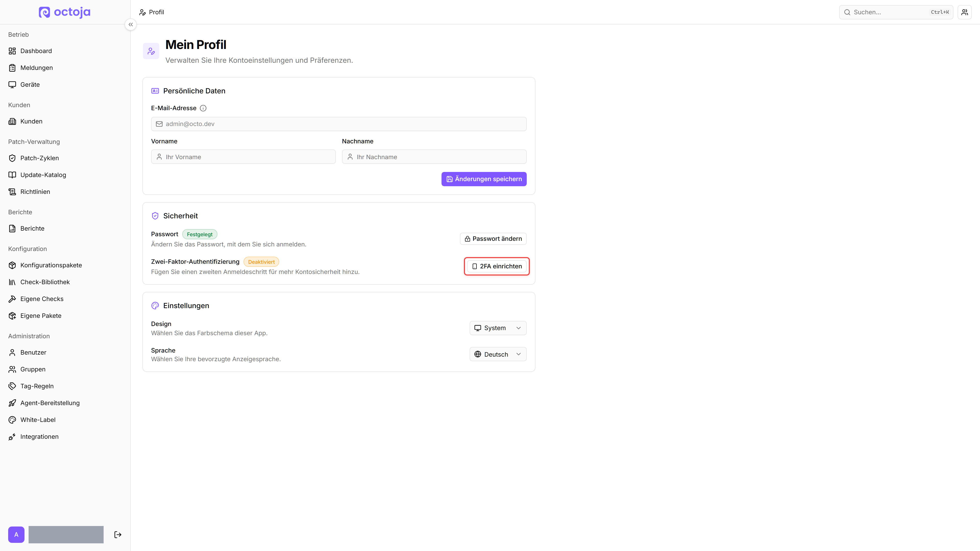The width and height of the screenshot is (980, 551).
Task: Go to White-Label menu item
Action: [65, 420]
